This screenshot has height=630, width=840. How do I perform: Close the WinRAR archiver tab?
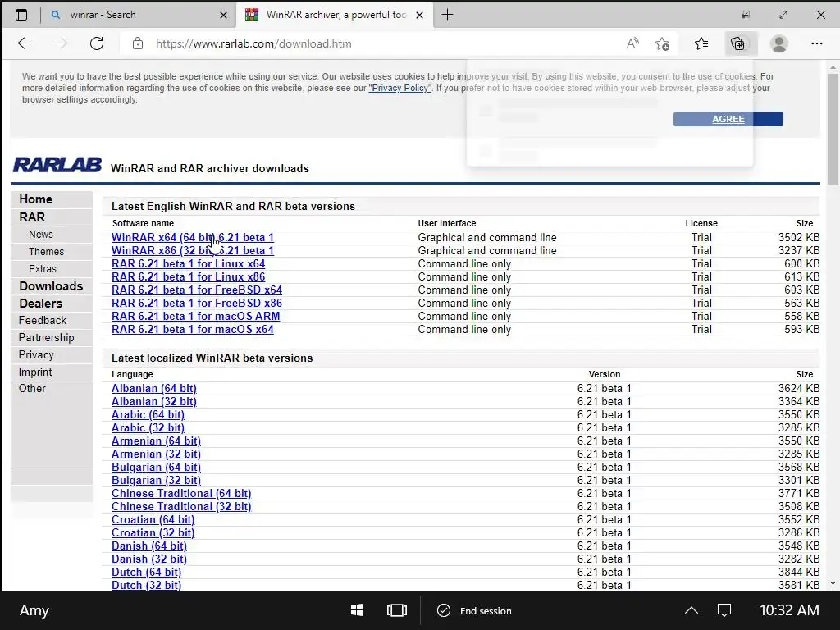coord(420,15)
